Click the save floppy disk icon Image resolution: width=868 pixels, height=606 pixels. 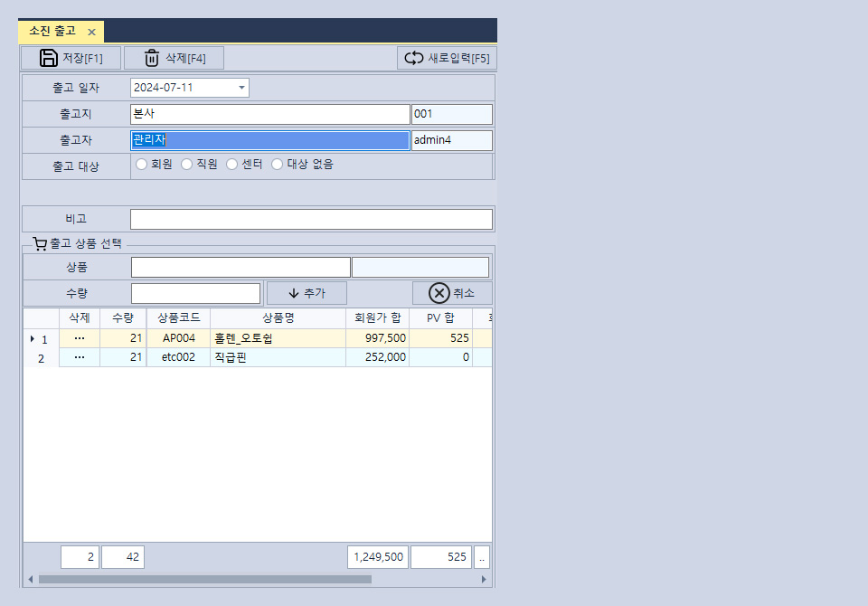click(49, 58)
